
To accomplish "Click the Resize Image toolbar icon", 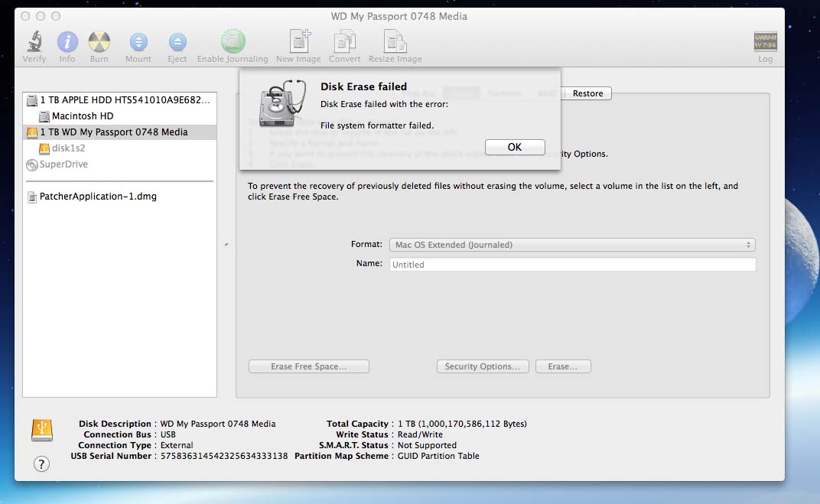I will [x=395, y=41].
